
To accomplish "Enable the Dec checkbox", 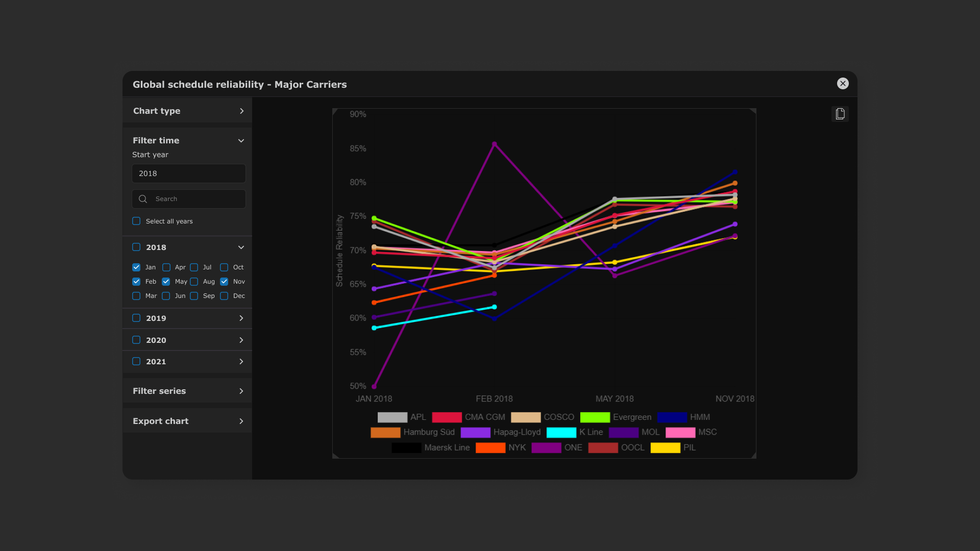I will [224, 296].
